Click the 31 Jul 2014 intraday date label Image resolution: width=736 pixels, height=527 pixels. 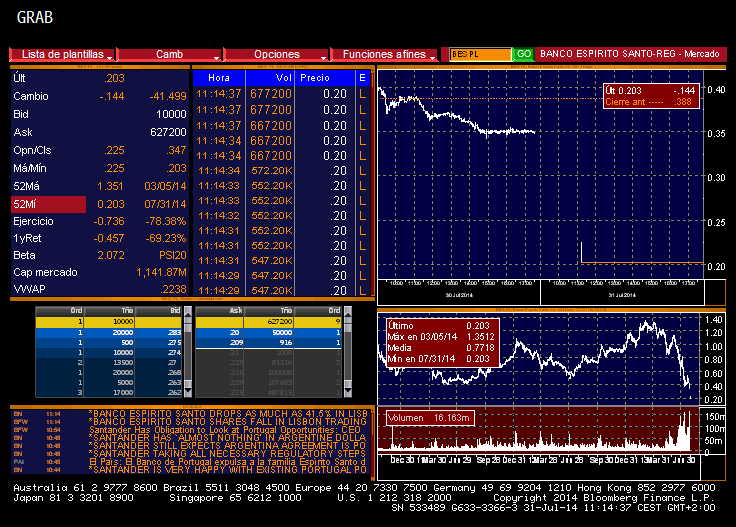coord(622,295)
